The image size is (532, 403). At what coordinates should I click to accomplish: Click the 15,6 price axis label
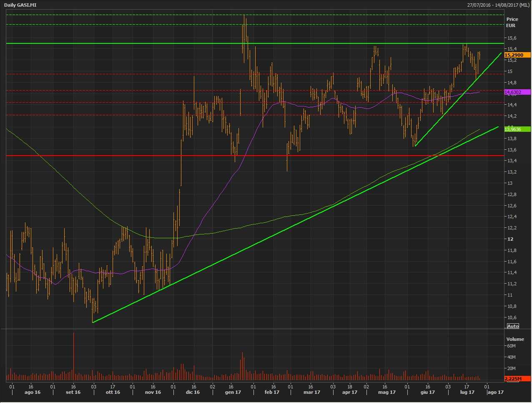point(511,38)
